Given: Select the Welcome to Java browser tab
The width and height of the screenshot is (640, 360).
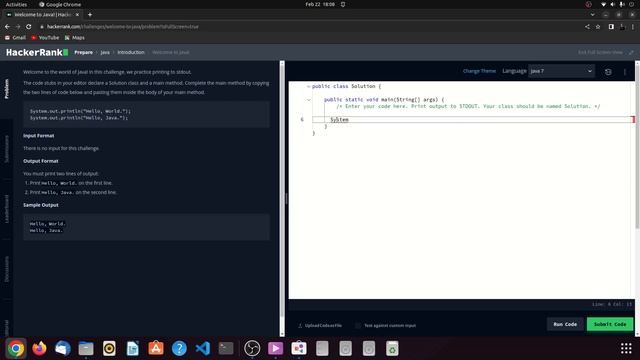Looking at the screenshot, I should [42, 15].
